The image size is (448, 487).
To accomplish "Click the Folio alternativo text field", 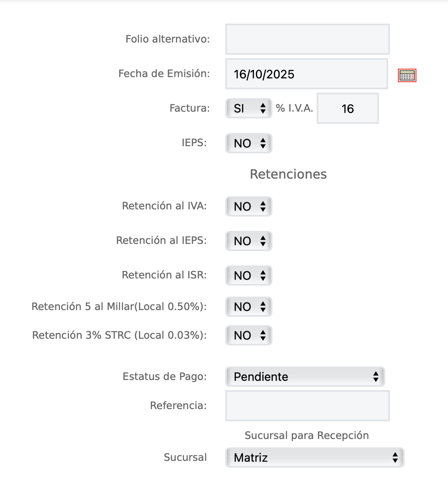I will (307, 39).
